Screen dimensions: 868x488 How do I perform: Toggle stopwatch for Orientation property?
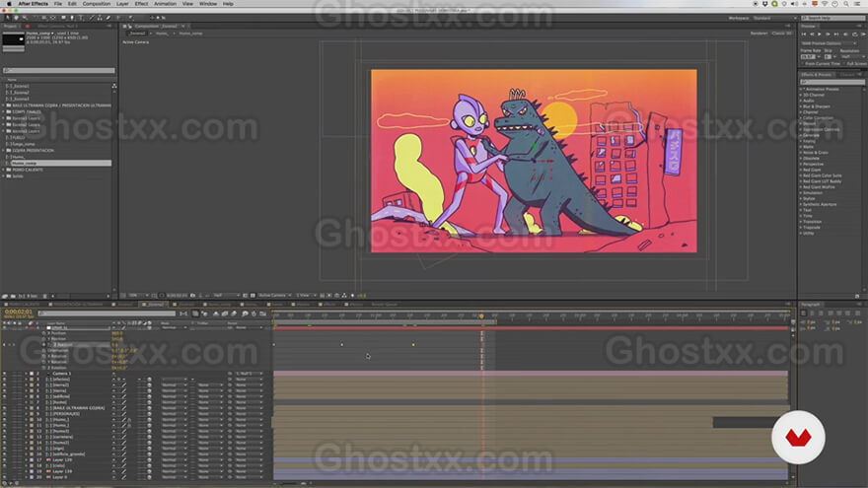point(44,350)
